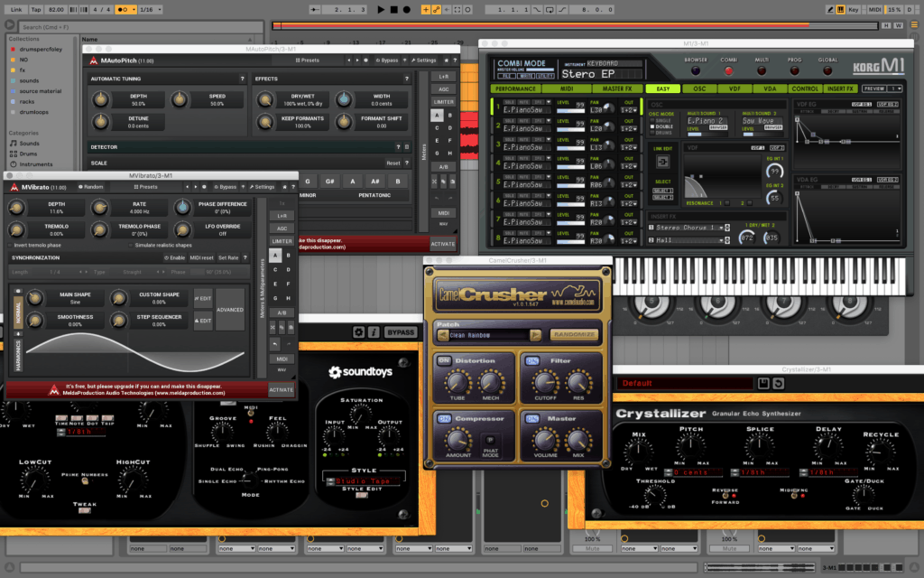Click the MVibrato A/B compare button
This screenshot has height=578, width=924.
point(282,312)
